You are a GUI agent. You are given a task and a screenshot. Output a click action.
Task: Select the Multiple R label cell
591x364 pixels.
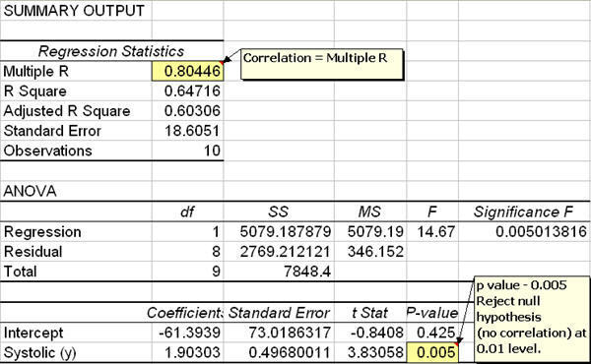(x=76, y=71)
